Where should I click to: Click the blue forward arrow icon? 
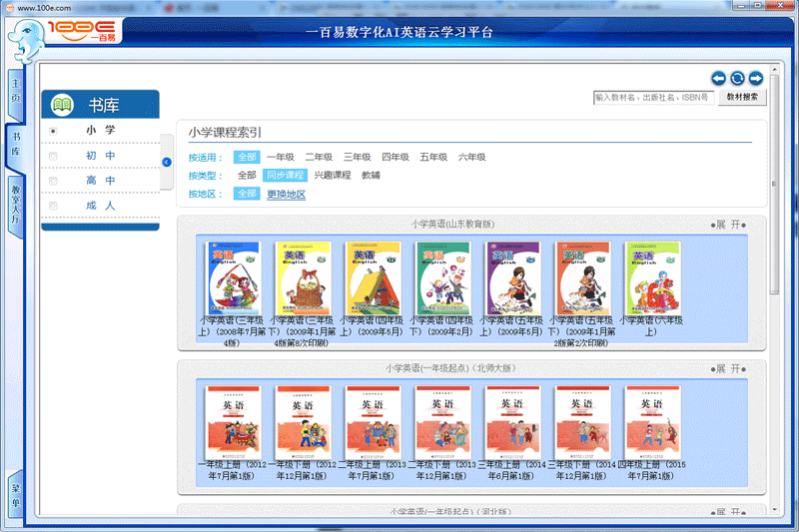click(x=756, y=79)
